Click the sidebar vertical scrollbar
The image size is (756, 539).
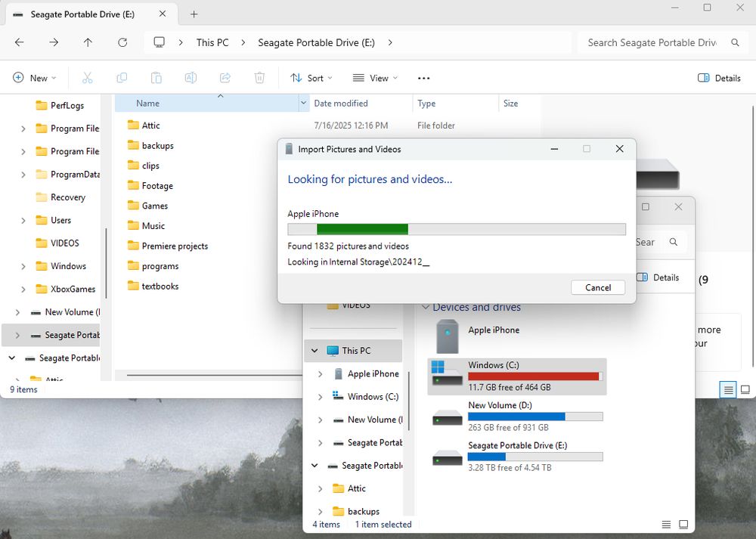tap(106, 263)
